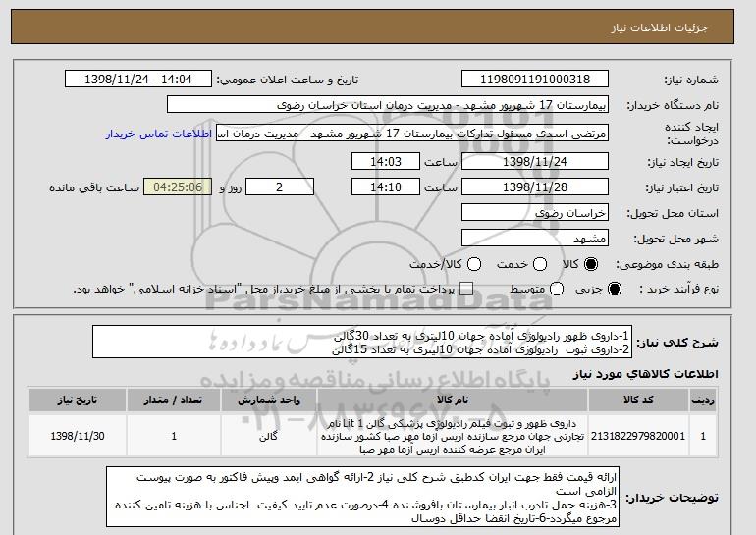
Task: Click the جزئیات اطلاعات نیاز header title
Action: [x=659, y=27]
